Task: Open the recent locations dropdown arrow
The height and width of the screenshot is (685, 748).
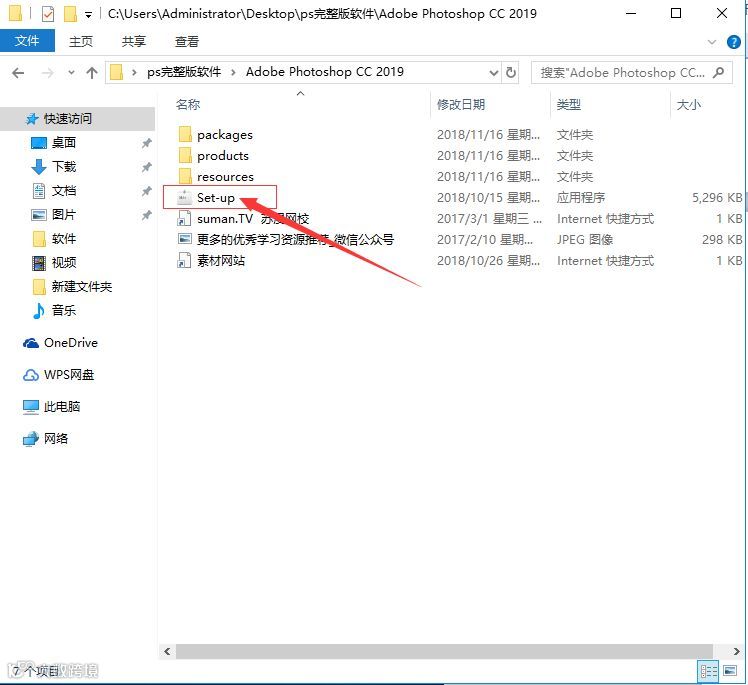Action: [x=71, y=73]
